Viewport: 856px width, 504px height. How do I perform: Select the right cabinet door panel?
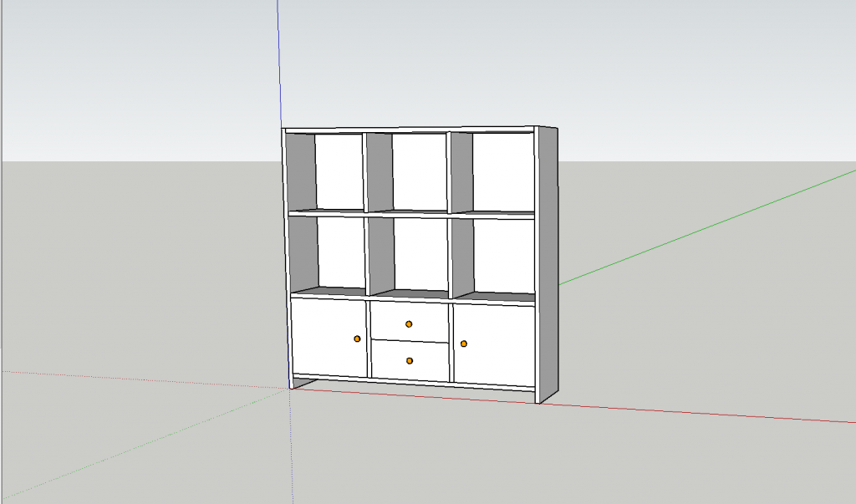coord(493,346)
